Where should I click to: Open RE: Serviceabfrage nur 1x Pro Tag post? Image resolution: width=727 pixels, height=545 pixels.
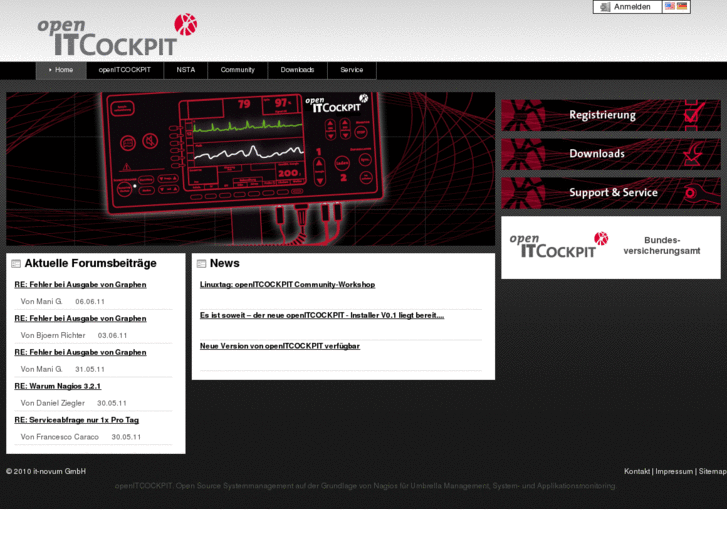pos(77,420)
